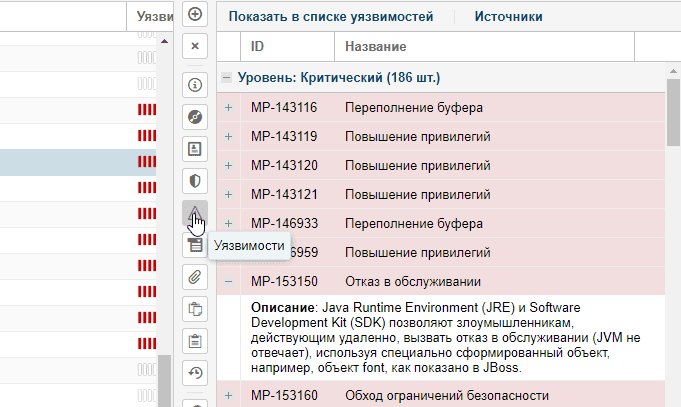Expand row MP-143119
The height and width of the screenshot is (407, 681).
click(228, 137)
